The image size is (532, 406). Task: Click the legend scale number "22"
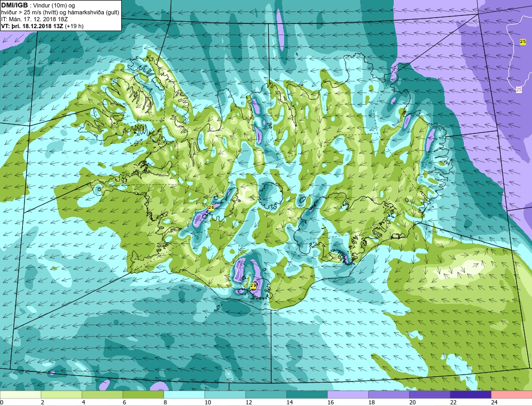[x=453, y=402]
